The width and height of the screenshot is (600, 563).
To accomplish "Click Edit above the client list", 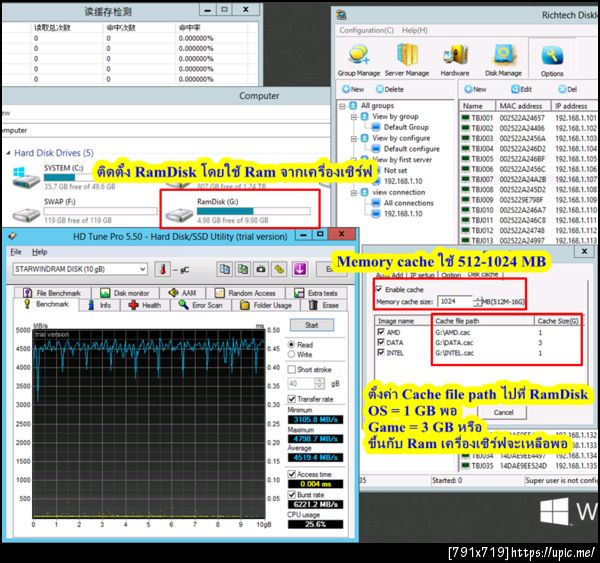I will pyautogui.click(x=522, y=89).
